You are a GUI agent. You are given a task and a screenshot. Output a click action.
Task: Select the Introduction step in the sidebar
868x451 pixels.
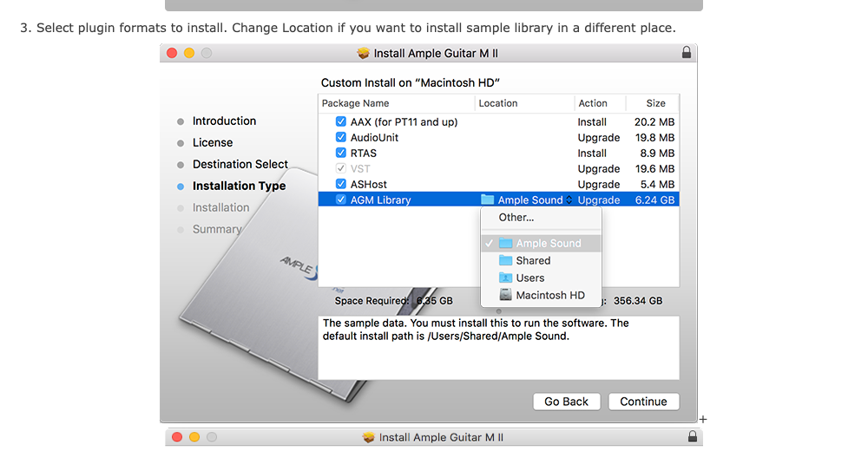(224, 121)
